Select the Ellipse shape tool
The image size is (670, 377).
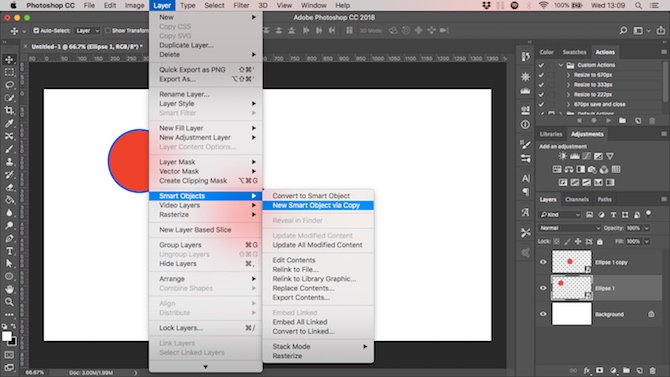(x=9, y=277)
